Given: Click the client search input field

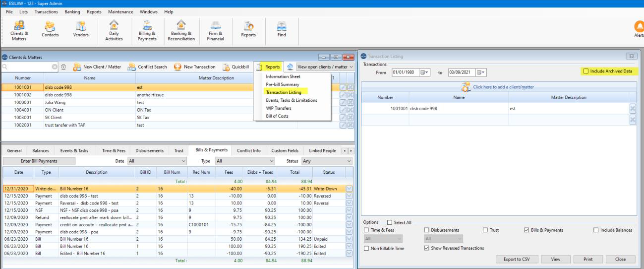Looking at the screenshot, I should (29, 67).
